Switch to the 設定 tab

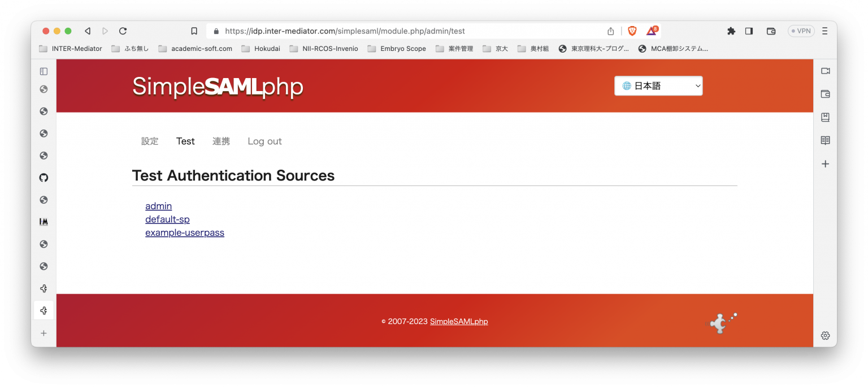[x=150, y=141]
